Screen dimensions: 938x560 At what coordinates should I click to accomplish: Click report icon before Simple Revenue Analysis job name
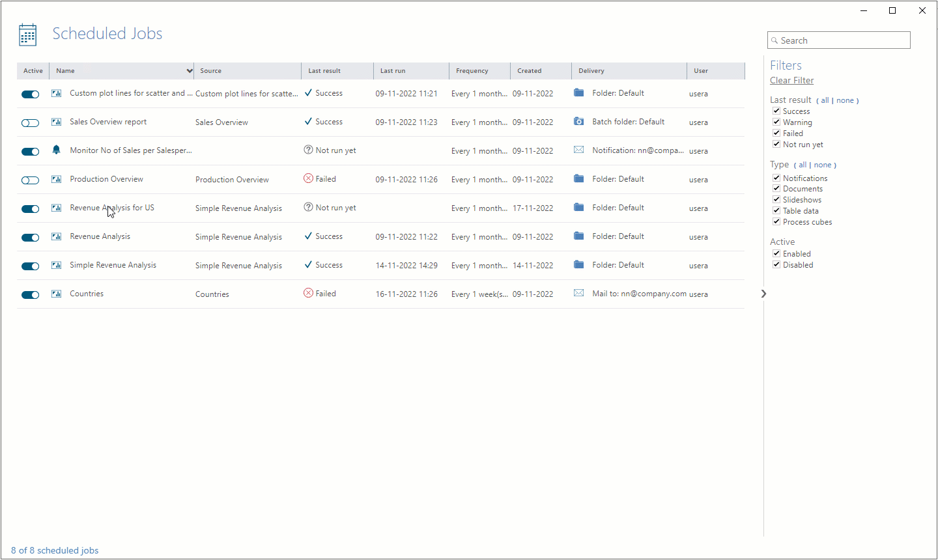pyautogui.click(x=57, y=265)
